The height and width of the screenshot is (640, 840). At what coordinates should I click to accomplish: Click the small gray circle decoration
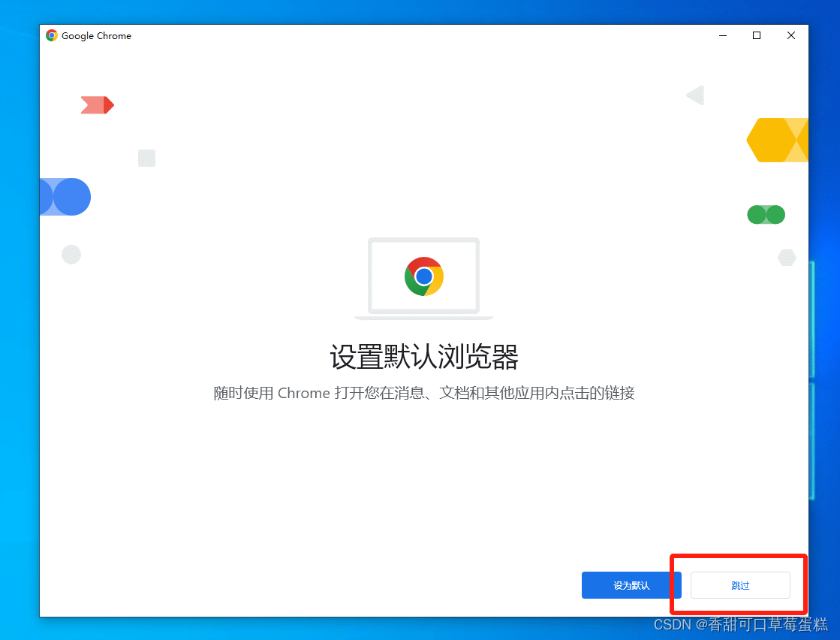tap(71, 255)
